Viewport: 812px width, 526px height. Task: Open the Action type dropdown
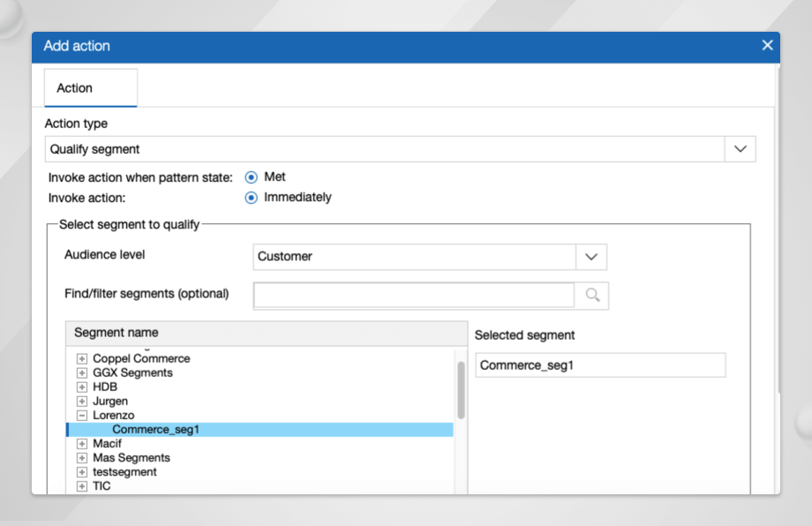click(x=740, y=149)
